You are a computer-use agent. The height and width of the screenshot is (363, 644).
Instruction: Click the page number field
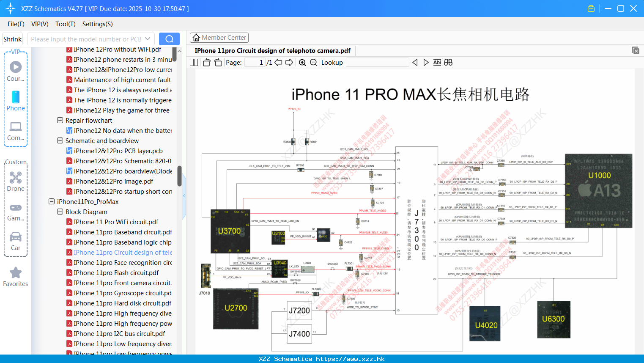coord(255,63)
